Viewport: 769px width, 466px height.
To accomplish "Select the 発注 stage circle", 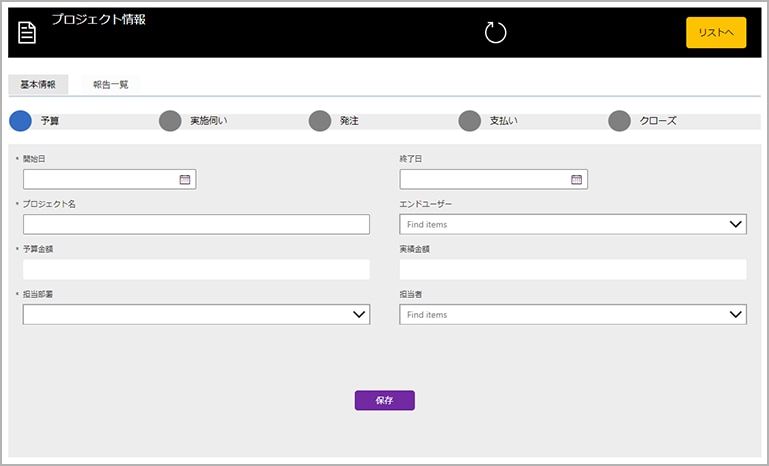I will [x=320, y=121].
